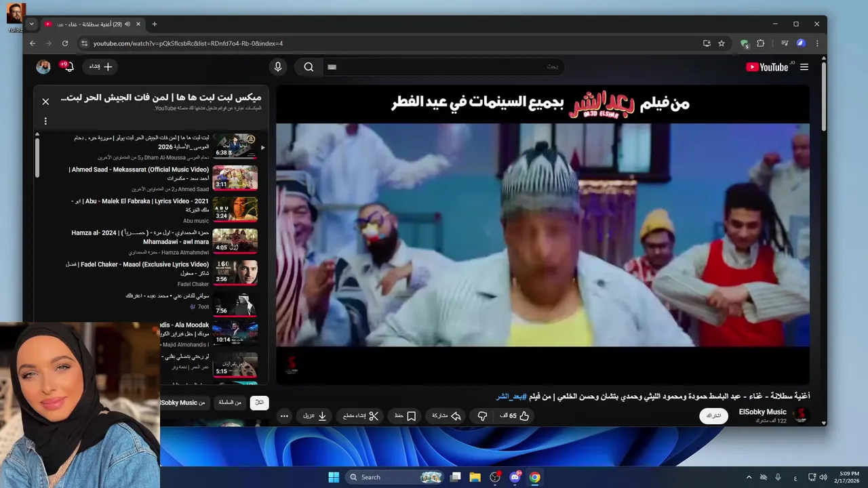Open ElSobky Music channel name link
The image size is (868, 488).
(762, 412)
